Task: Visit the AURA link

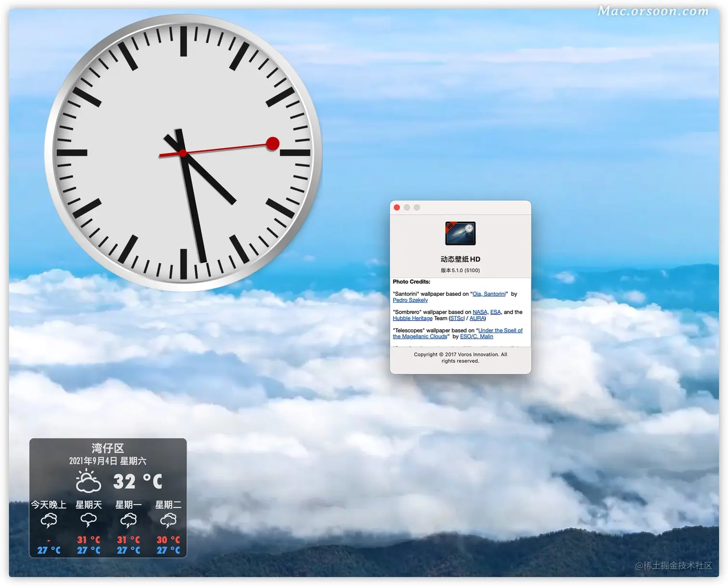Action: pyautogui.click(x=477, y=318)
